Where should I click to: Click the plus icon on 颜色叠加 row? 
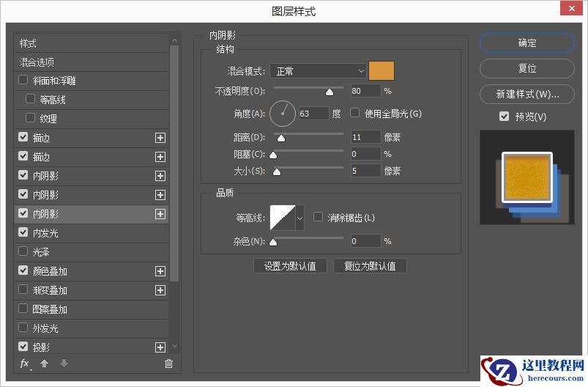pos(160,271)
